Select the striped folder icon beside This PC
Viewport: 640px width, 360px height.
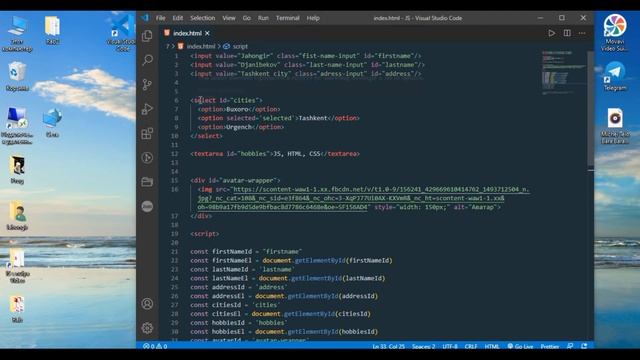coord(52,30)
